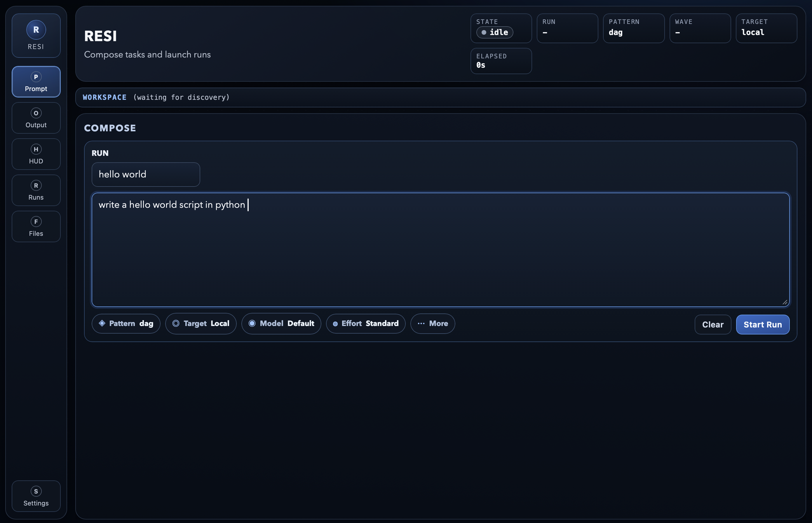Open the Files browser
The image size is (812, 523).
click(36, 226)
